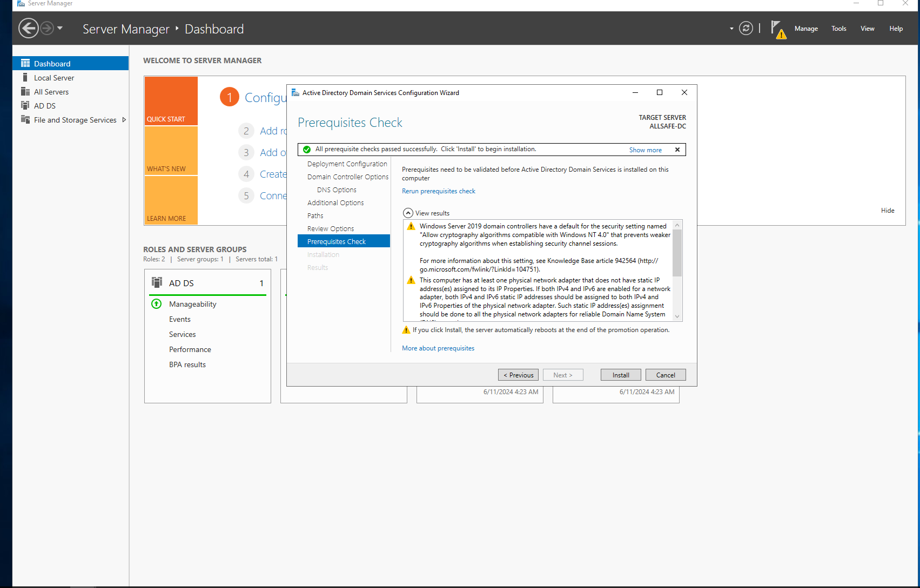Collapse the View results section
The image size is (920, 588).
[x=408, y=213]
